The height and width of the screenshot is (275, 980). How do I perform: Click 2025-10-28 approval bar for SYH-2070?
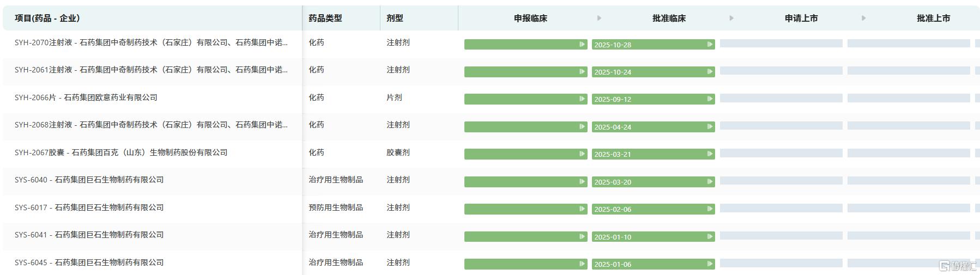click(653, 45)
